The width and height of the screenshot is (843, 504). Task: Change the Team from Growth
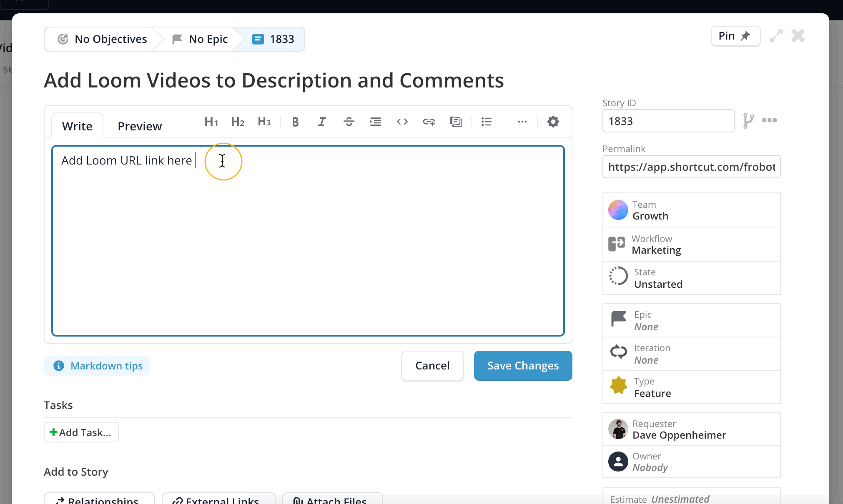(x=691, y=210)
